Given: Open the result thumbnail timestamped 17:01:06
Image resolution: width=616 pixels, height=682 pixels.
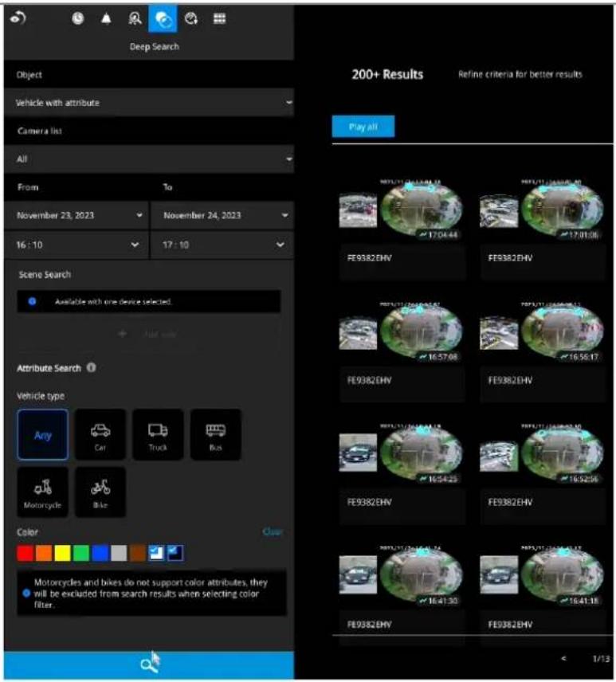Looking at the screenshot, I should click(542, 210).
